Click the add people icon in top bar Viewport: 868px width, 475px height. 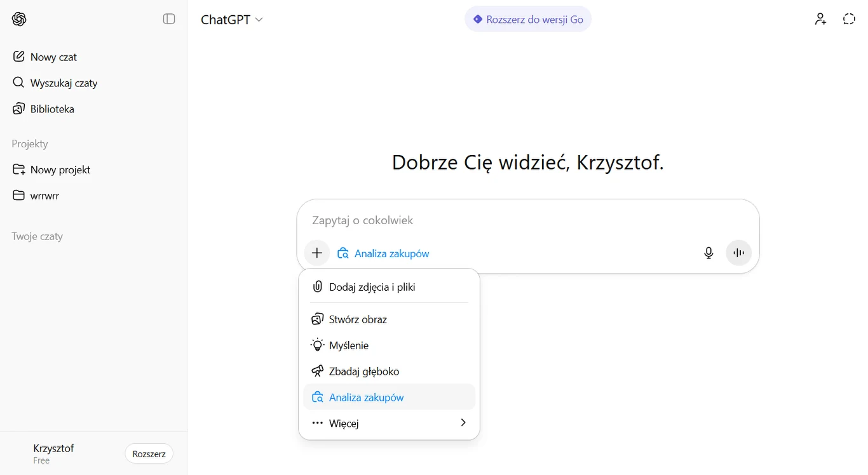pyautogui.click(x=820, y=18)
